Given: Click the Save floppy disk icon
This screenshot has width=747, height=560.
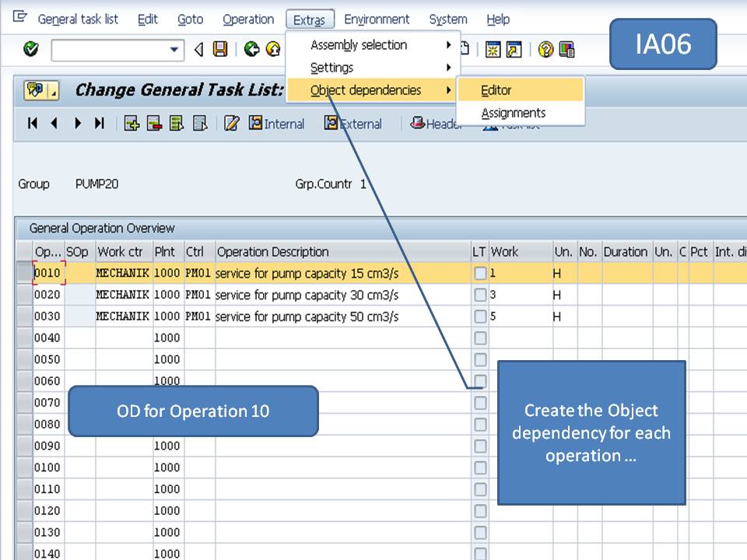Looking at the screenshot, I should (x=220, y=49).
